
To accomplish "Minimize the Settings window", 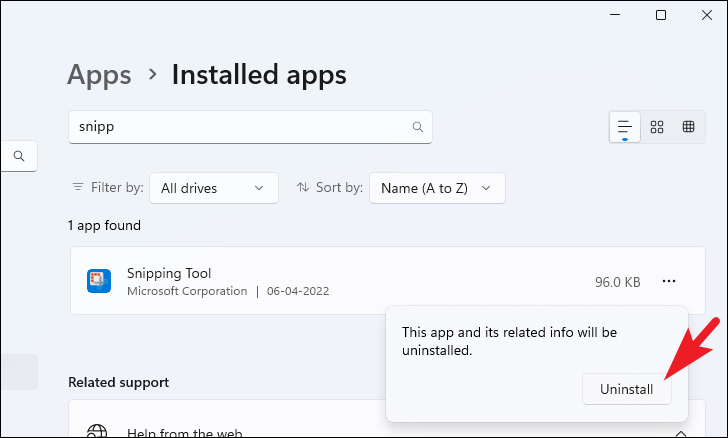I will click(x=615, y=15).
